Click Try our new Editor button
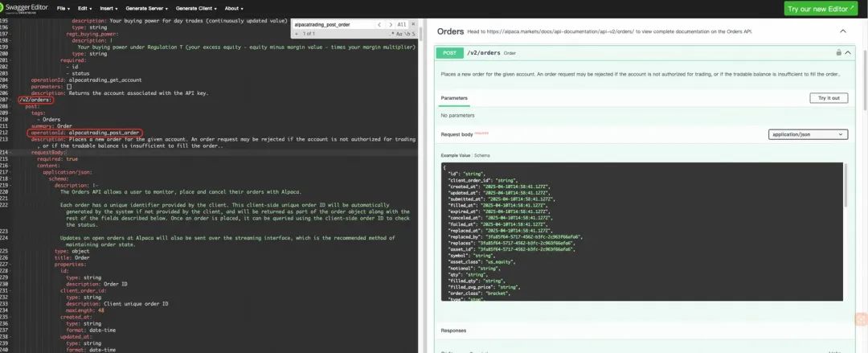868x353 pixels. tap(824, 9)
